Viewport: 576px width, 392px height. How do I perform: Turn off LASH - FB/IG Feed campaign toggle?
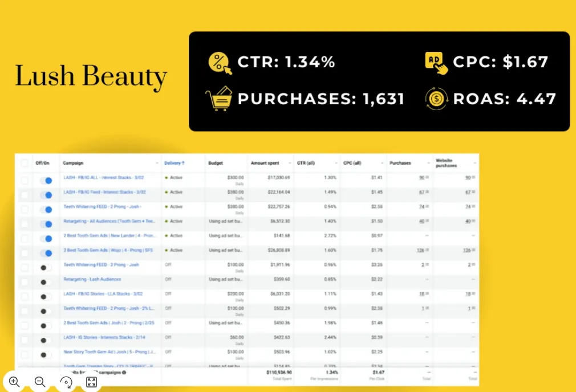[46, 195]
